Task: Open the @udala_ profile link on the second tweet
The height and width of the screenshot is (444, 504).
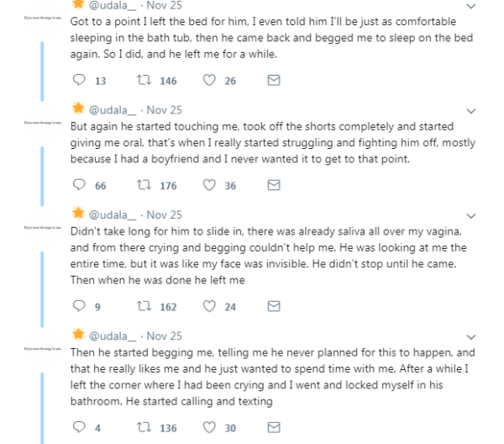Action: (113, 110)
